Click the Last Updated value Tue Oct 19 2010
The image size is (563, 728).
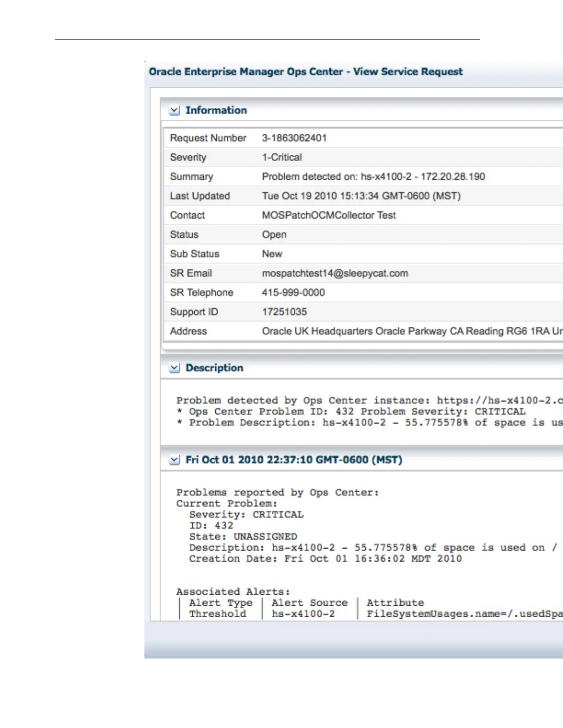[362, 196]
